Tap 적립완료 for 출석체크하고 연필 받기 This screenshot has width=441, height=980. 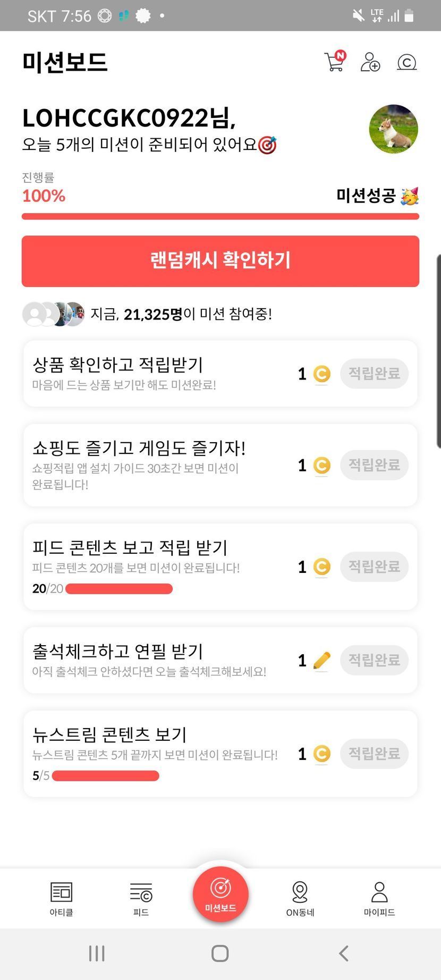point(374,660)
